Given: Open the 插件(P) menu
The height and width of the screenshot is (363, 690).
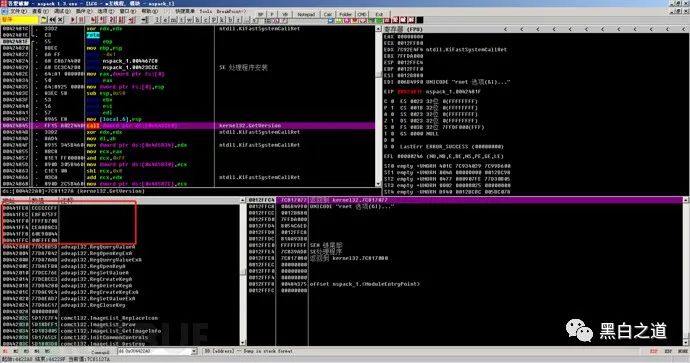Looking at the screenshot, I should pyautogui.click(x=83, y=11).
